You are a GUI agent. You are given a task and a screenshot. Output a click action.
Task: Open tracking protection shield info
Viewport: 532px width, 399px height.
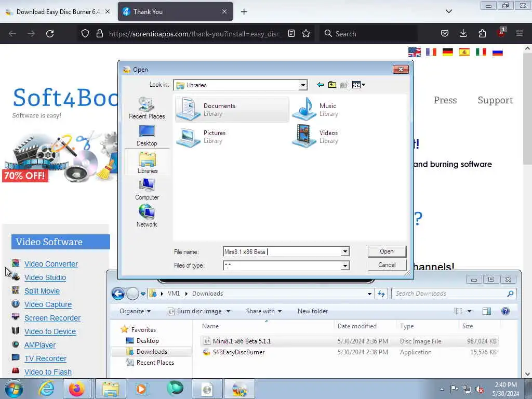pos(85,34)
